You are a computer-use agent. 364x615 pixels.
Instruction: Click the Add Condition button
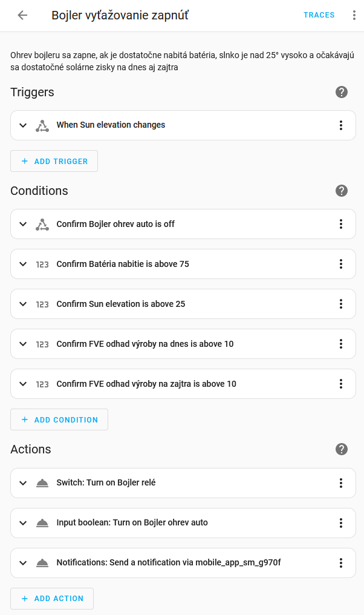pyautogui.click(x=59, y=419)
